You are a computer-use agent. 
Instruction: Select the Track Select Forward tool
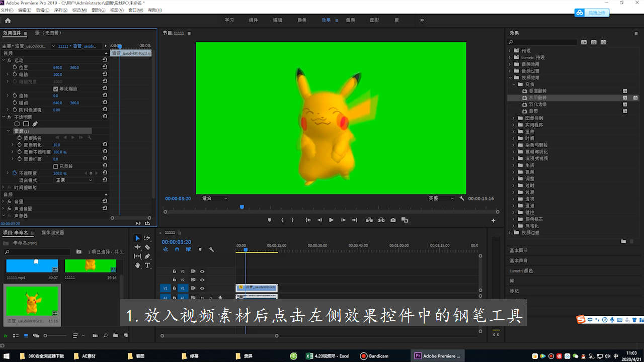(x=147, y=238)
